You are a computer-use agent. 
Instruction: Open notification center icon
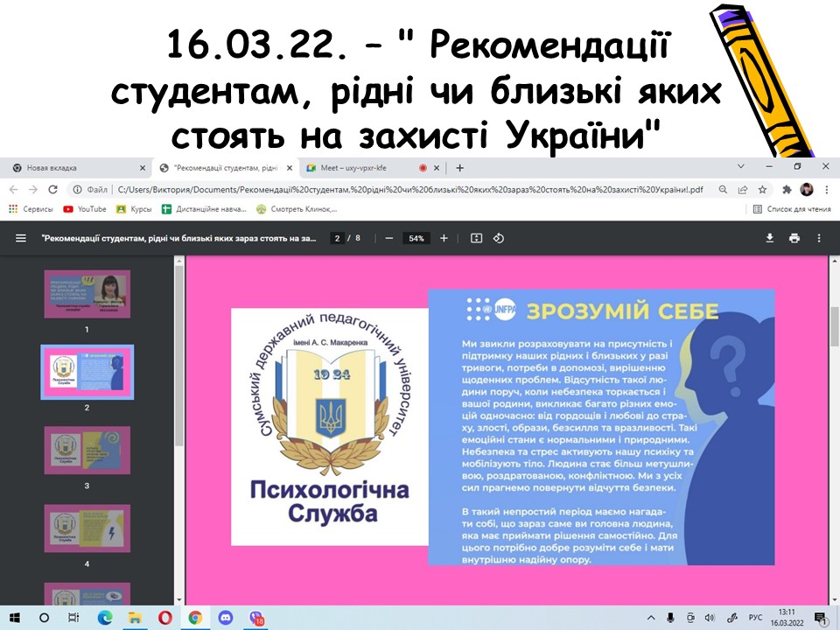[x=820, y=619]
